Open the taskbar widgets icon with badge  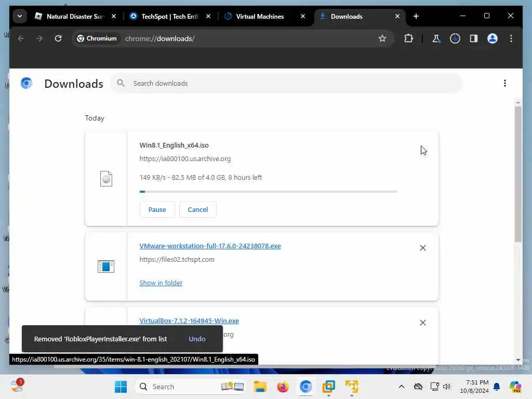17,386
